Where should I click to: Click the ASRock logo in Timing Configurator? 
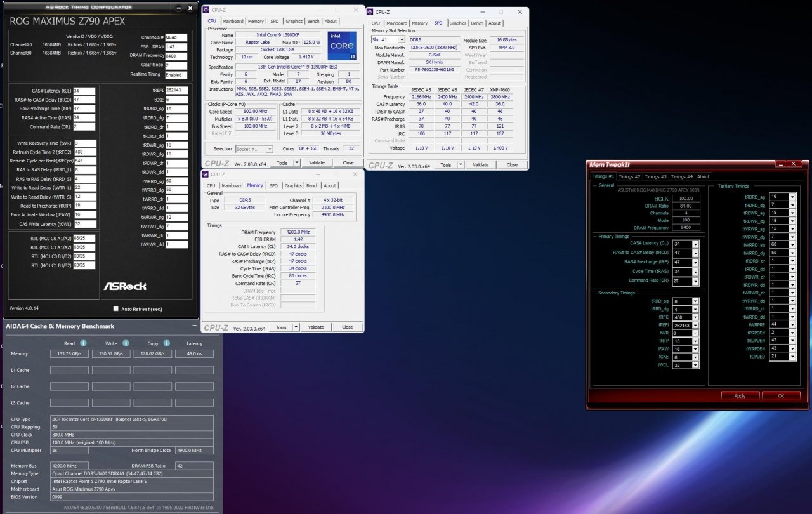coord(125,286)
